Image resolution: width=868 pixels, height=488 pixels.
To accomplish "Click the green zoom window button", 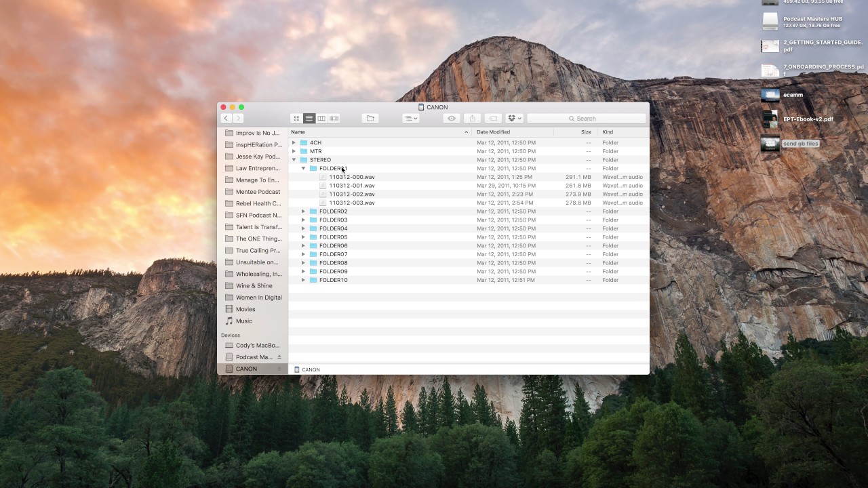I will pyautogui.click(x=241, y=107).
